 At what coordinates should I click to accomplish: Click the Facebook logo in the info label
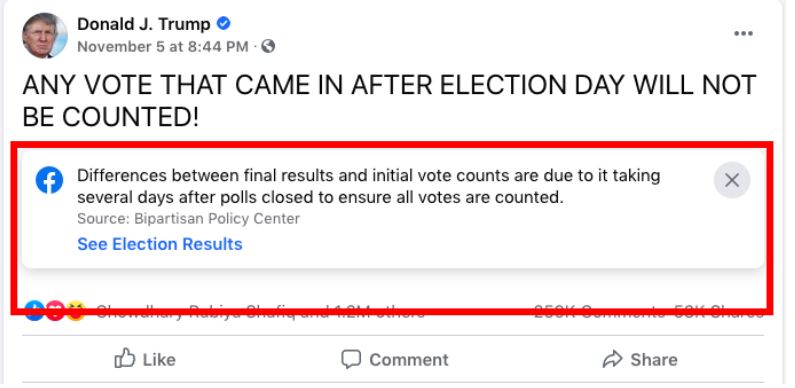pyautogui.click(x=50, y=180)
